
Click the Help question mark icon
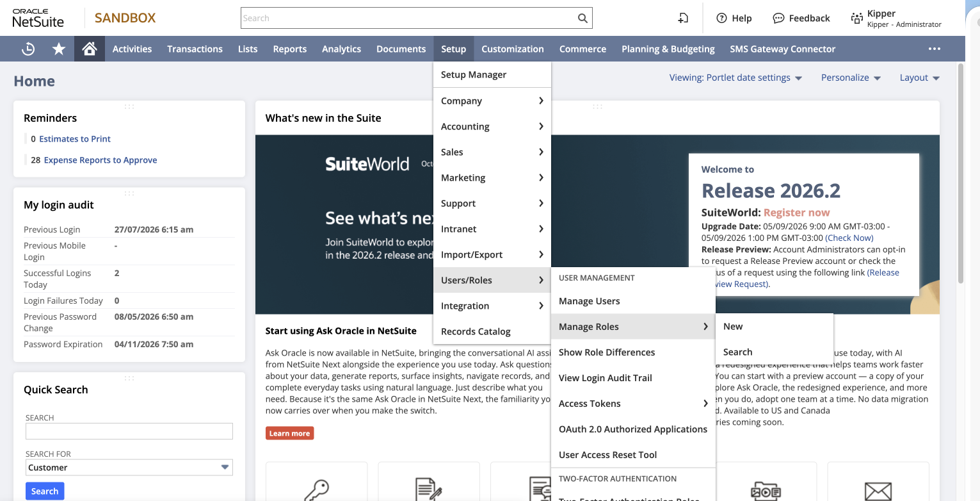[x=721, y=18]
